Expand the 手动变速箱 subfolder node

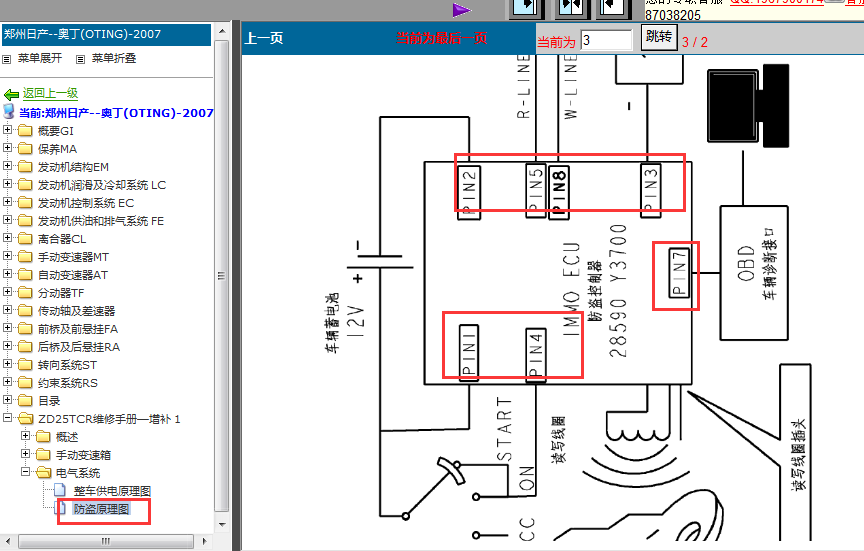[x=25, y=453]
